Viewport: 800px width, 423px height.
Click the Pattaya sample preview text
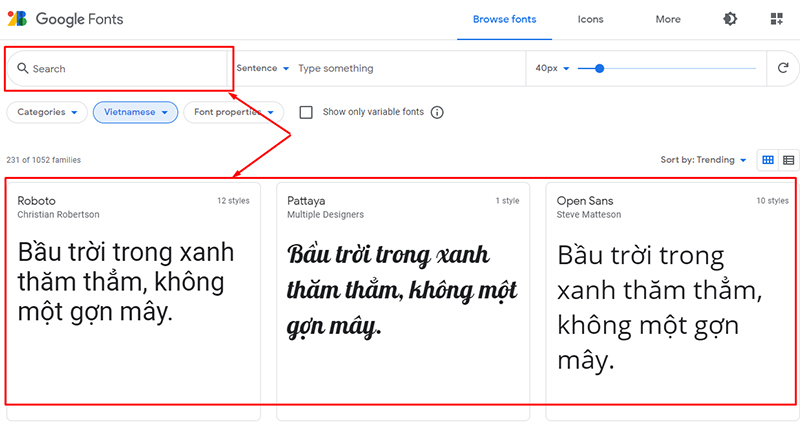pyautogui.click(x=402, y=290)
